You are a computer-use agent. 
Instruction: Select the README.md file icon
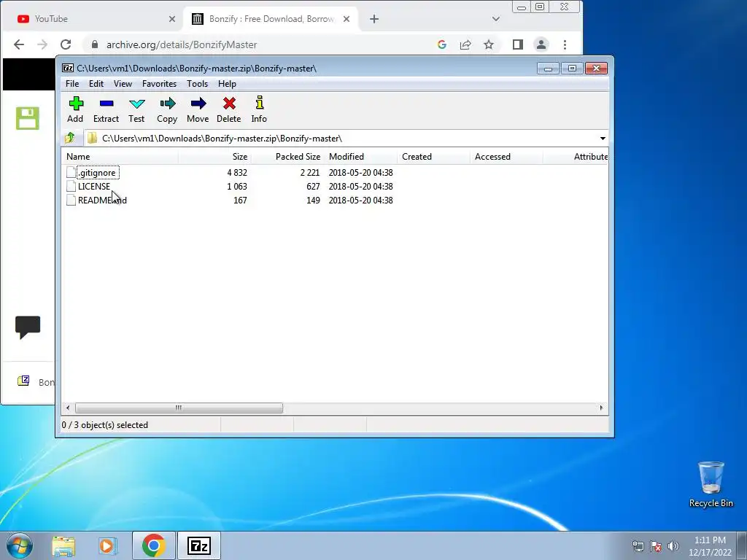[x=71, y=200]
